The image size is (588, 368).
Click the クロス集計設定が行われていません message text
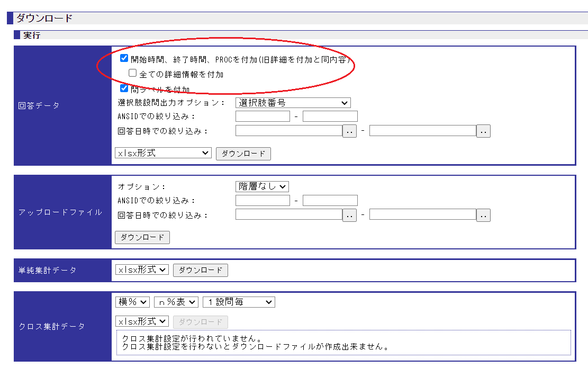point(192,338)
